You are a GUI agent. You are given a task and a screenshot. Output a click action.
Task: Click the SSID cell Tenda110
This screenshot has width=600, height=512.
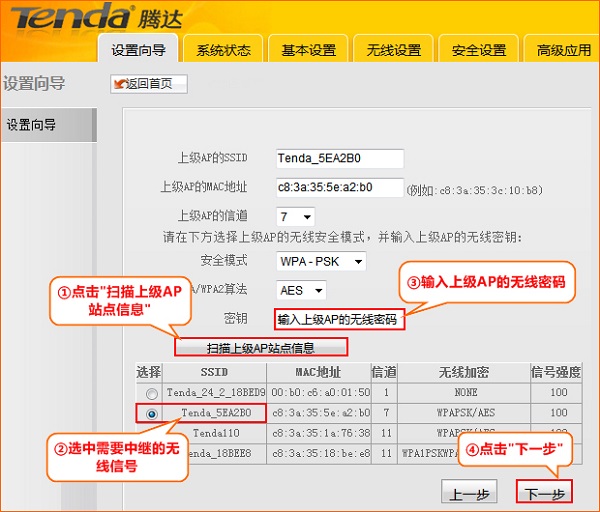click(x=216, y=433)
